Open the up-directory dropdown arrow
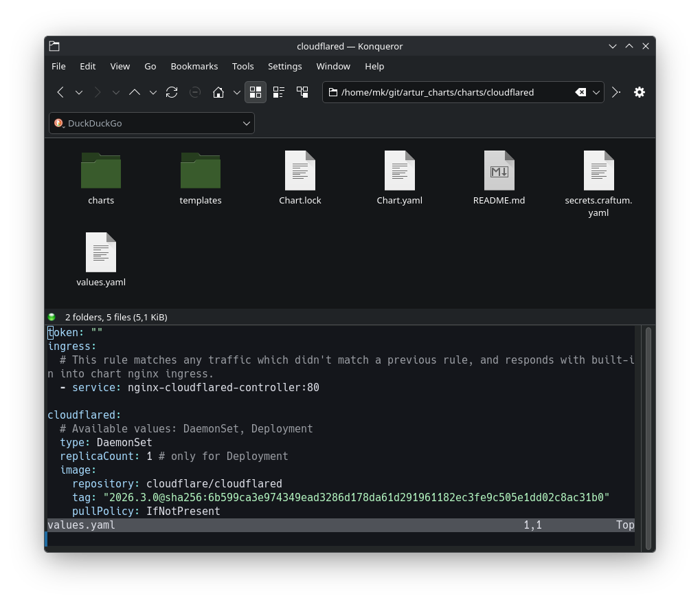700x605 pixels. click(153, 93)
